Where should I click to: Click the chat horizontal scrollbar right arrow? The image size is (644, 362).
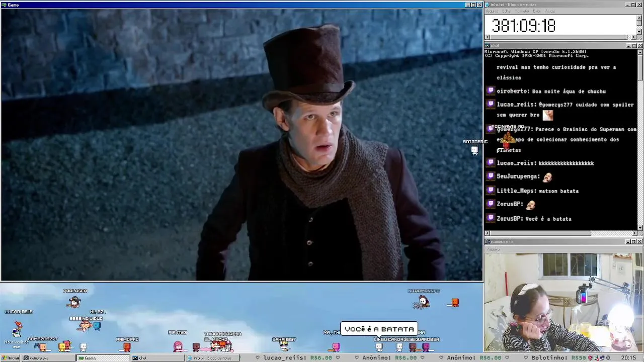[634, 233]
